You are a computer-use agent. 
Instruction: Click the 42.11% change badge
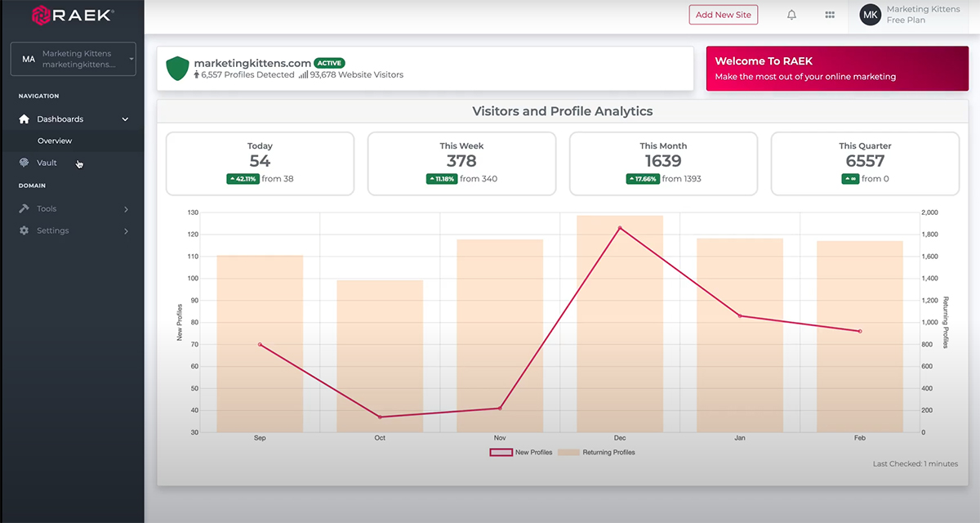(243, 179)
